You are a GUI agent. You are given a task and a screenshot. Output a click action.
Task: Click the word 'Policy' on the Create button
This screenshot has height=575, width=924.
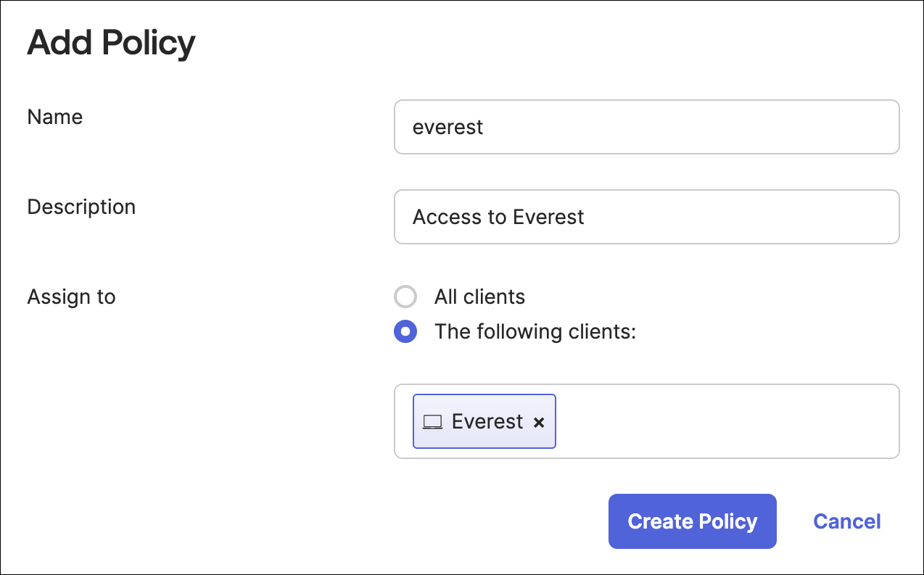pyautogui.click(x=728, y=521)
